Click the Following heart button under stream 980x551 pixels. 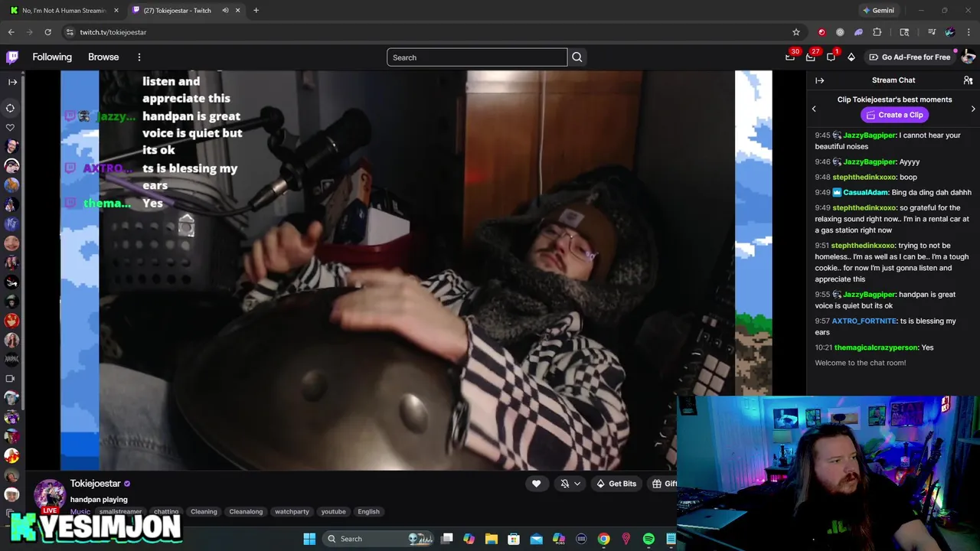[536, 484]
